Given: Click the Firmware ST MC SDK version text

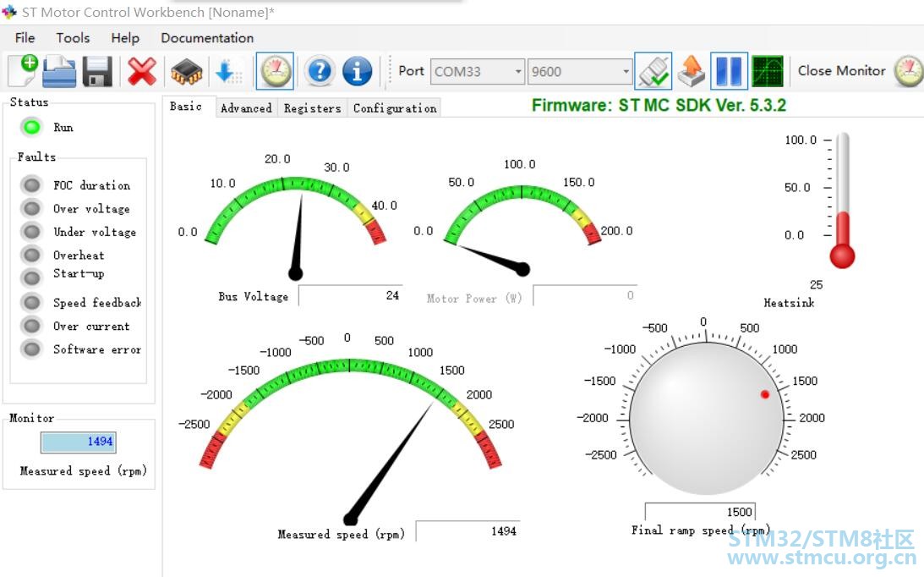Looking at the screenshot, I should pos(659,105).
